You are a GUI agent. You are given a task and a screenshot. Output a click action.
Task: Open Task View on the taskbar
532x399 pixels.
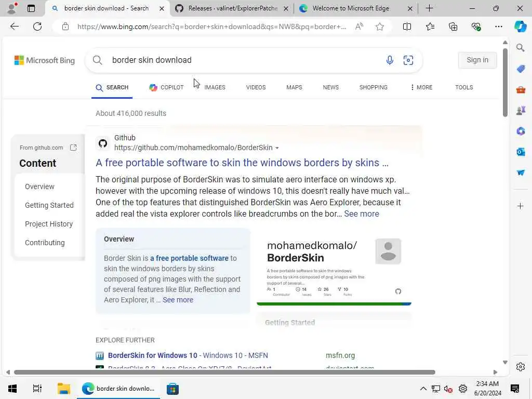pos(37,389)
